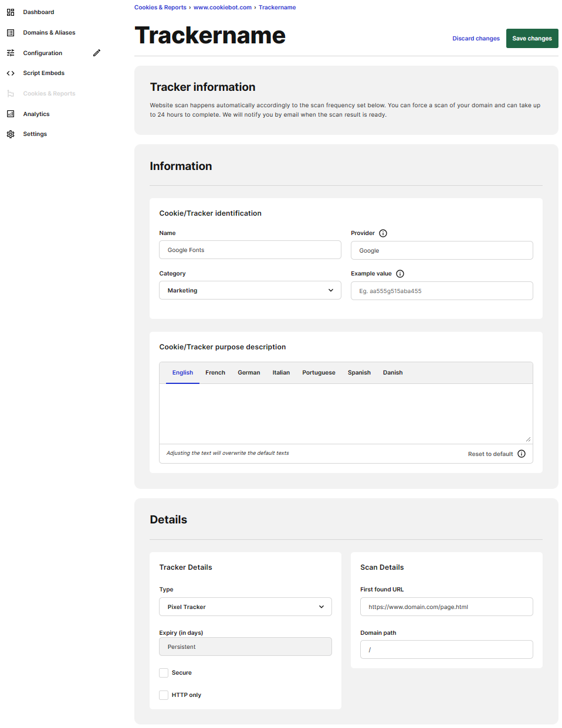Click the Settings gear icon
This screenshot has height=728, width=562.
[x=11, y=134]
